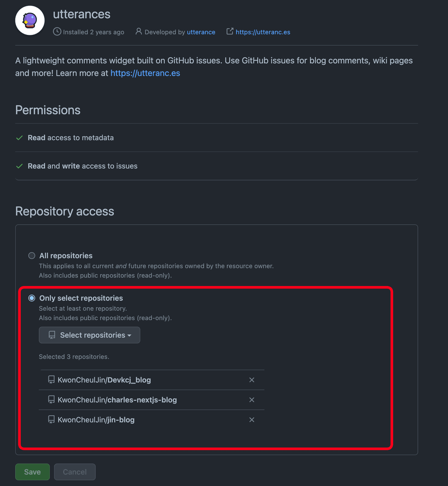This screenshot has width=448, height=486.
Task: Remove KwonCheulJin/jin-blog from selected repositories
Action: pos(252,419)
